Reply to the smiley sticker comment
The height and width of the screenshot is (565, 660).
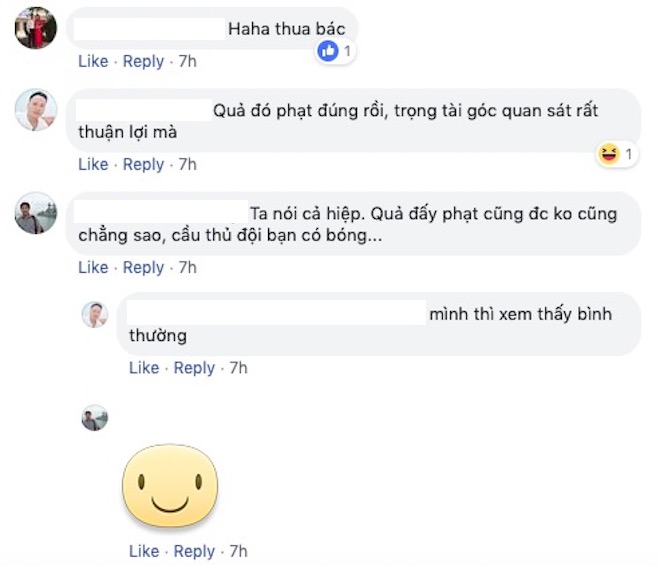(194, 551)
